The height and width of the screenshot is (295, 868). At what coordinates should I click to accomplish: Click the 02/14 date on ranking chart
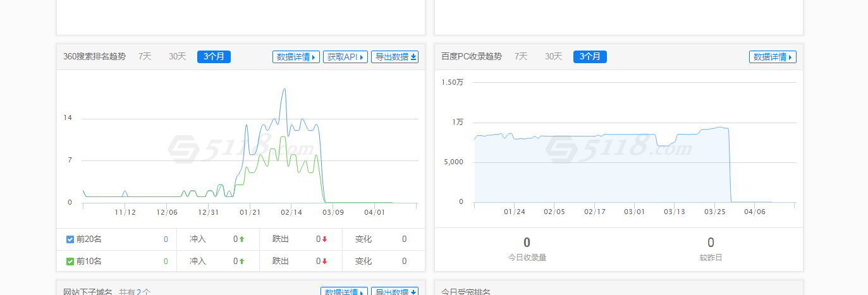pyautogui.click(x=291, y=212)
